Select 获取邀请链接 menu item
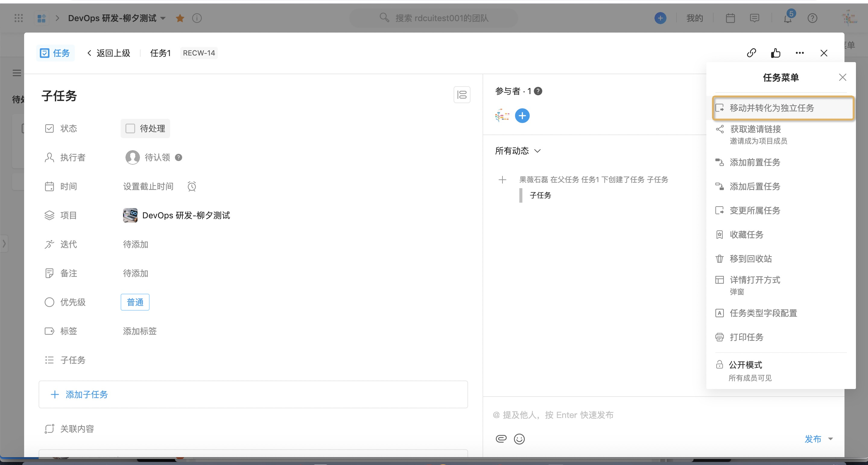Viewport: 868px width, 465px height. (x=781, y=134)
